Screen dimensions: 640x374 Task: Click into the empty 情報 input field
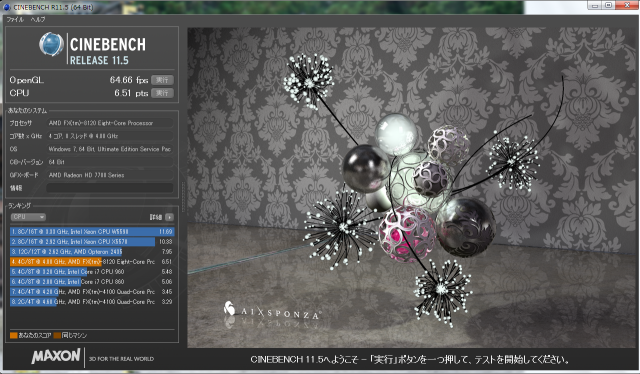point(110,188)
